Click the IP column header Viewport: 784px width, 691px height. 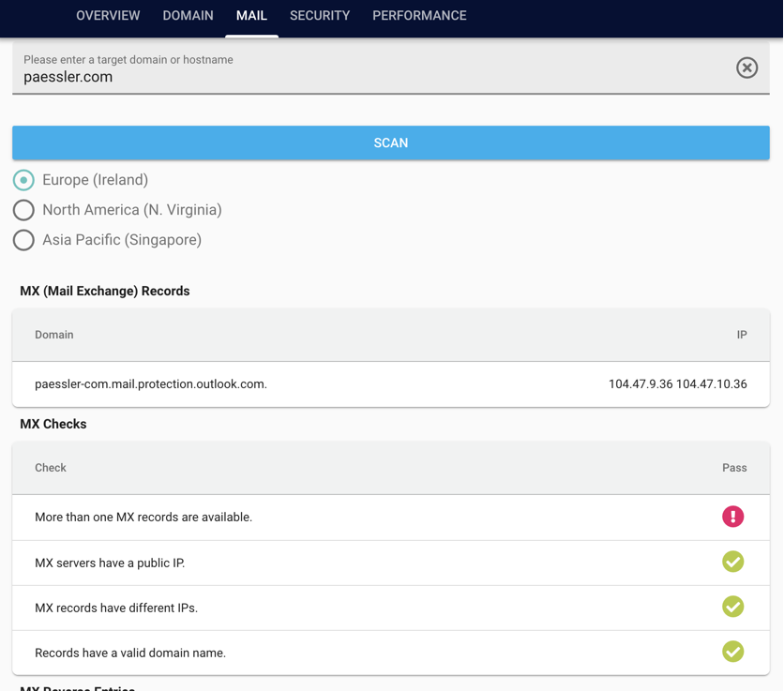pos(742,335)
